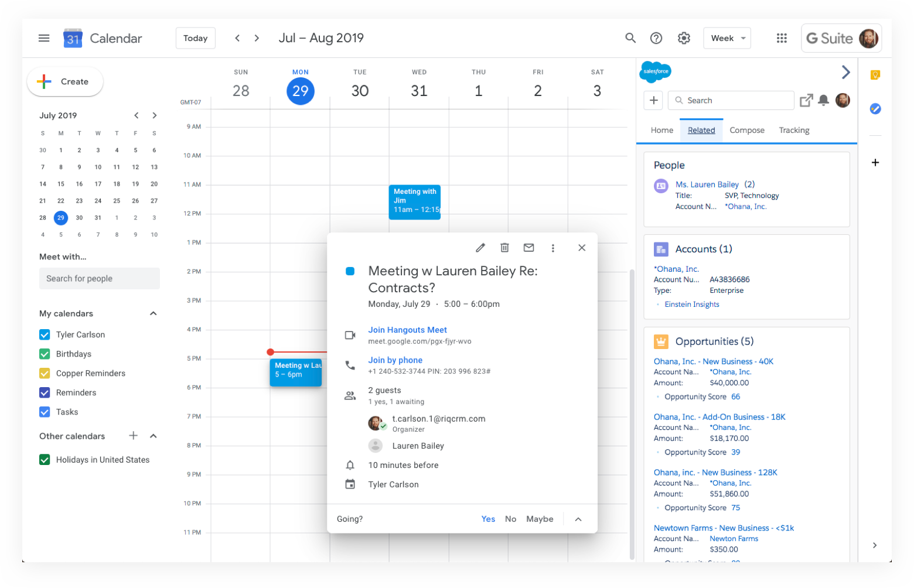Open event options three-dot menu

(553, 248)
